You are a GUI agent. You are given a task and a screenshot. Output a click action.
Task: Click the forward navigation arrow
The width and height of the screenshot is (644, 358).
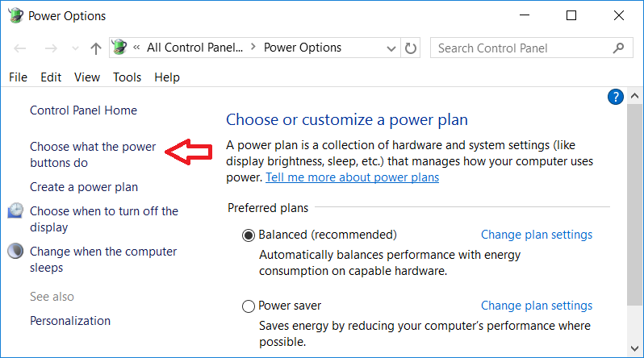pyautogui.click(x=51, y=48)
